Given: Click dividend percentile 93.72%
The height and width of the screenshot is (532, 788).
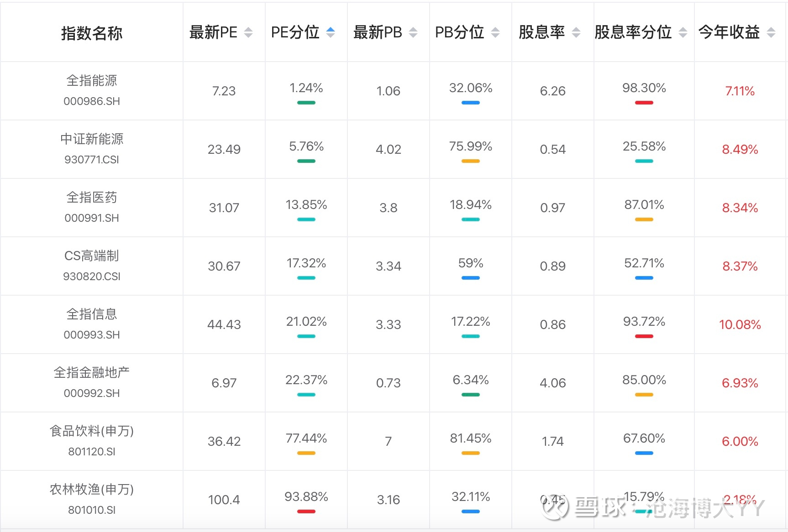Looking at the screenshot, I should coord(644,322).
